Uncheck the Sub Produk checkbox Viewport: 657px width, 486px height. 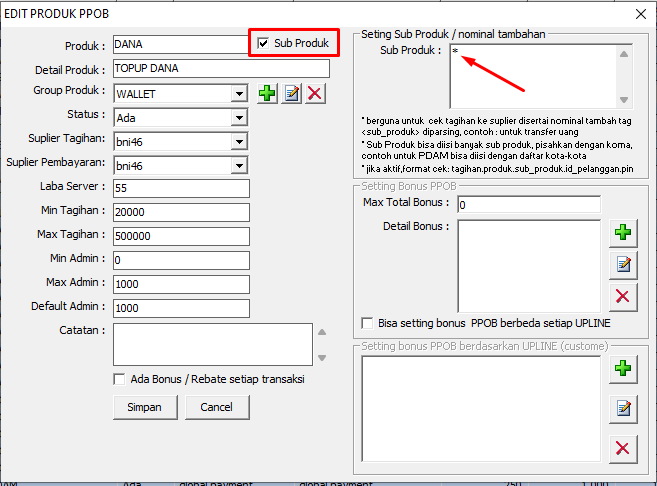pos(263,44)
